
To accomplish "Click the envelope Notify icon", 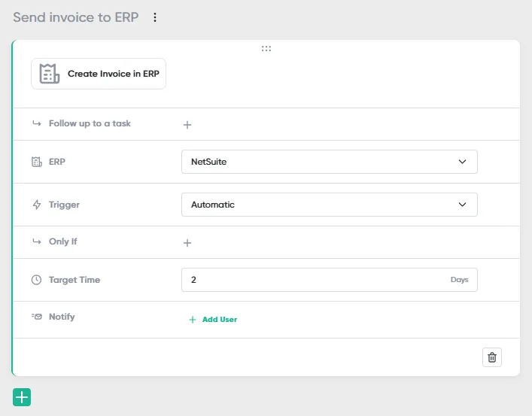I will 37,317.
